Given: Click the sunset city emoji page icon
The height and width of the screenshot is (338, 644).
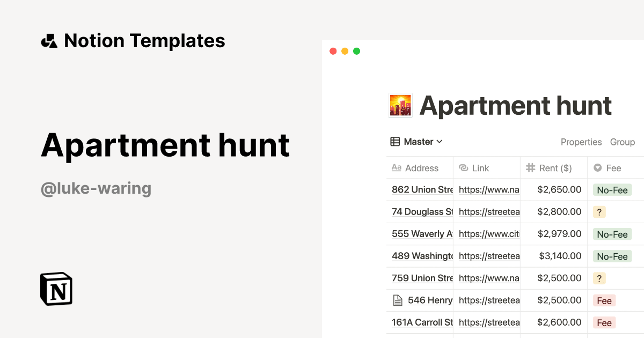Looking at the screenshot, I should (x=400, y=105).
